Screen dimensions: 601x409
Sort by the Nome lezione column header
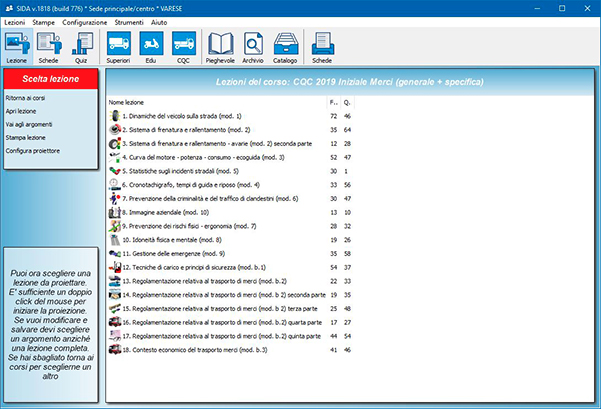click(x=126, y=103)
